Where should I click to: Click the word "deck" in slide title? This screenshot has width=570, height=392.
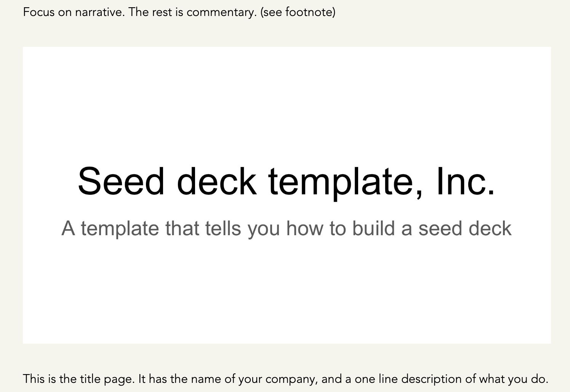(216, 182)
